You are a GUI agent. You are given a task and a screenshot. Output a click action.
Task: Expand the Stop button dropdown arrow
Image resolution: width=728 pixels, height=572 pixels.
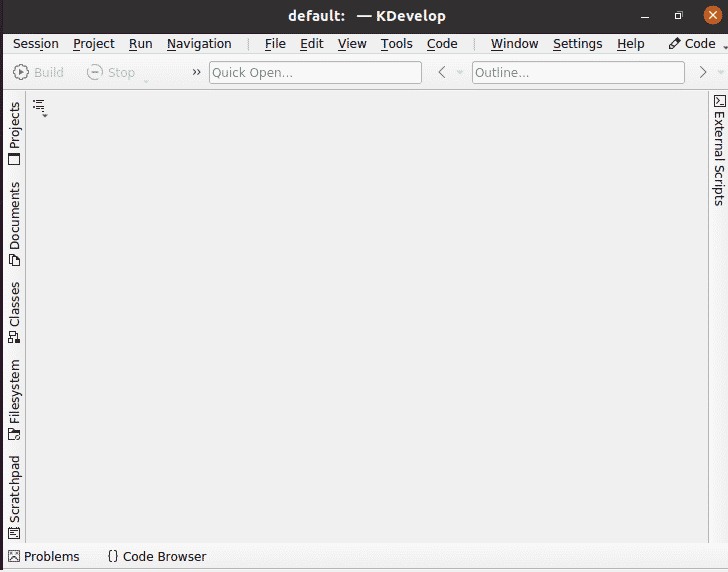(146, 81)
